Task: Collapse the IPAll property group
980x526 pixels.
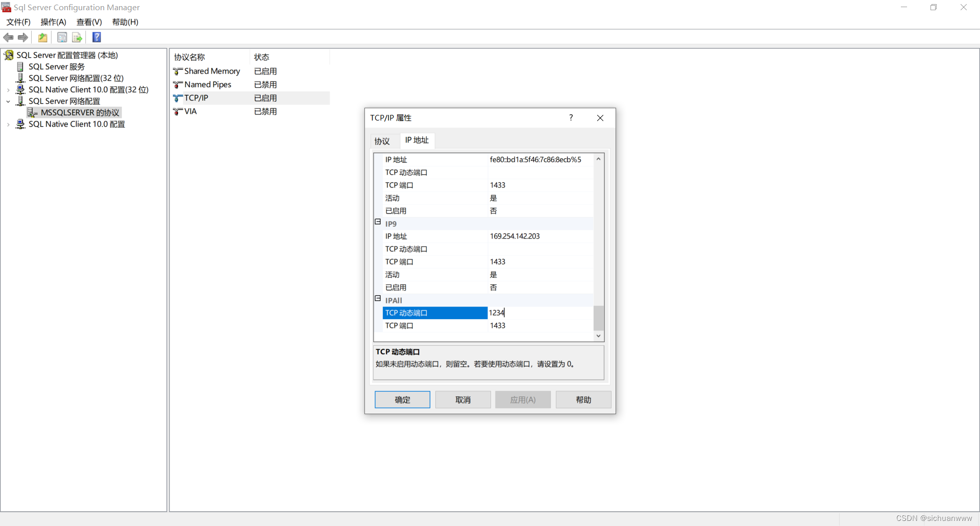Action: (x=378, y=299)
